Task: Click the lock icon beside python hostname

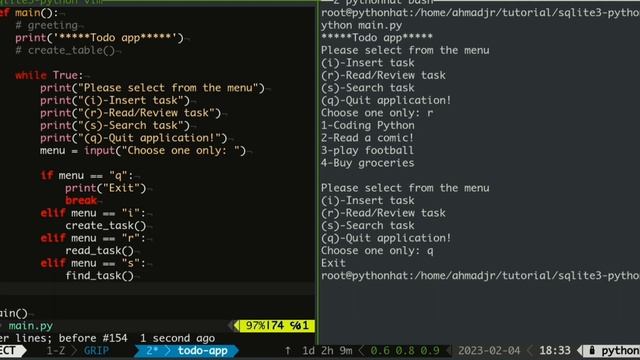Action: [x=592, y=351]
